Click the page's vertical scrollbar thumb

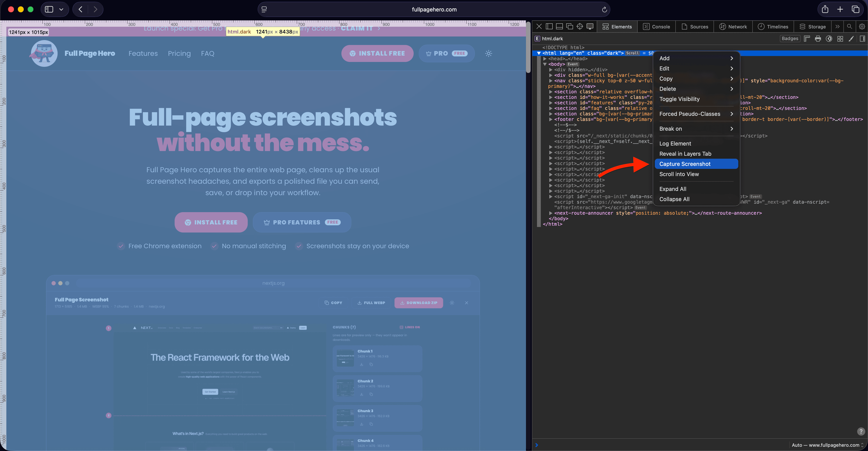coord(528,47)
